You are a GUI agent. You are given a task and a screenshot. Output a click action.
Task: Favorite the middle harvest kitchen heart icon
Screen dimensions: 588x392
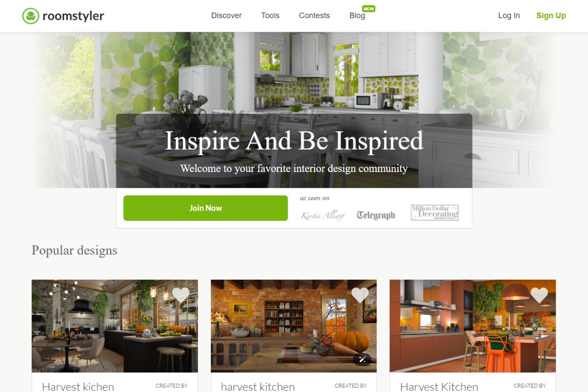click(360, 295)
